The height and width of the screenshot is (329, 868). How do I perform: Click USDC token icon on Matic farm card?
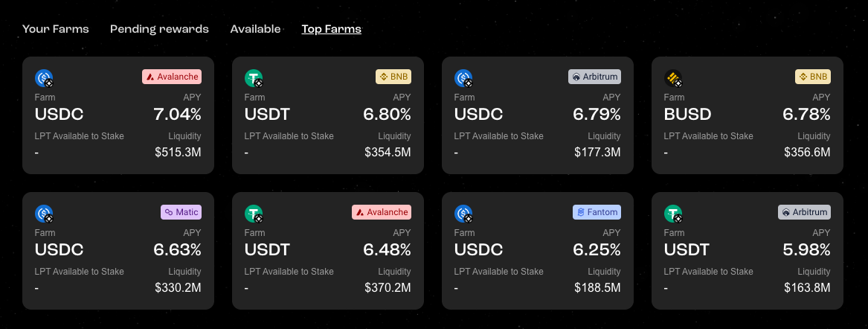[x=45, y=214]
